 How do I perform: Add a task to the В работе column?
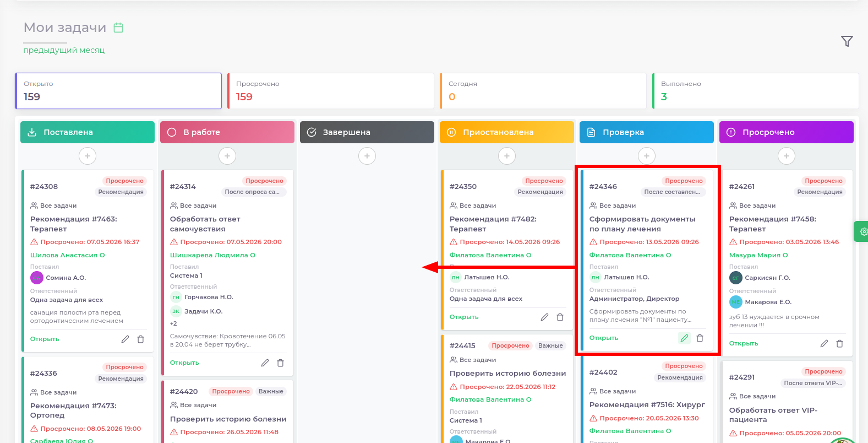[227, 156]
